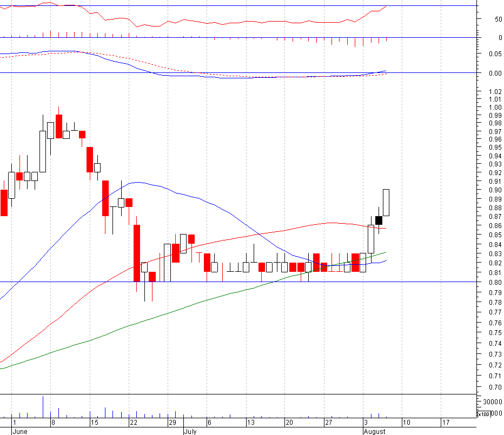
Task: Click the 50 label on oscillator axis
Action: coord(498,19)
